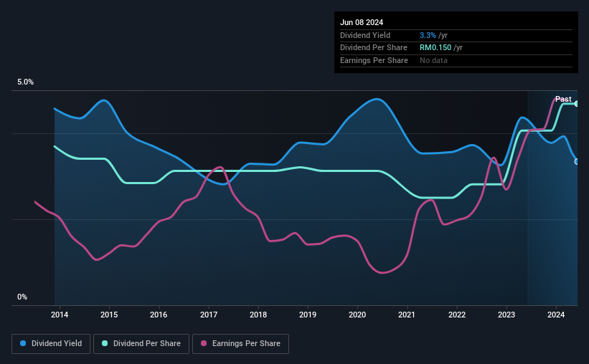Click the RM0.150 dividend per share value
The image size is (589, 364).
coord(435,48)
